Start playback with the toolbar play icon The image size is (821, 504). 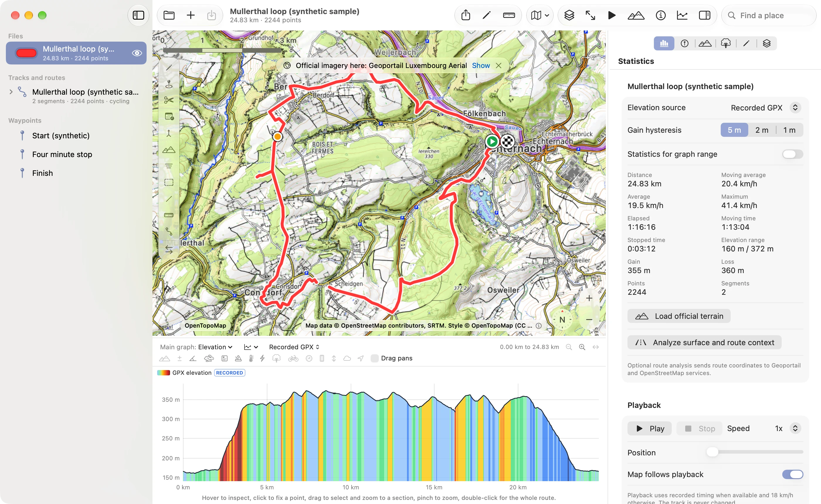point(612,15)
